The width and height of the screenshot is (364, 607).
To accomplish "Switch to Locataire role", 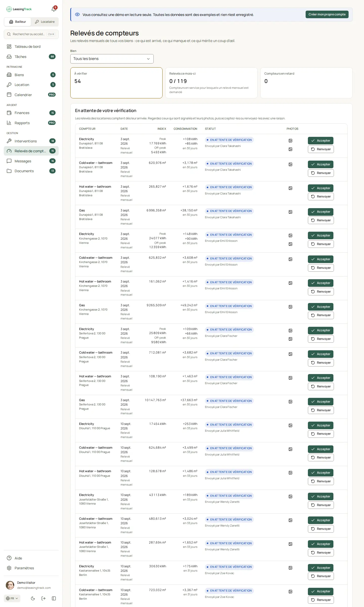I will point(45,22).
